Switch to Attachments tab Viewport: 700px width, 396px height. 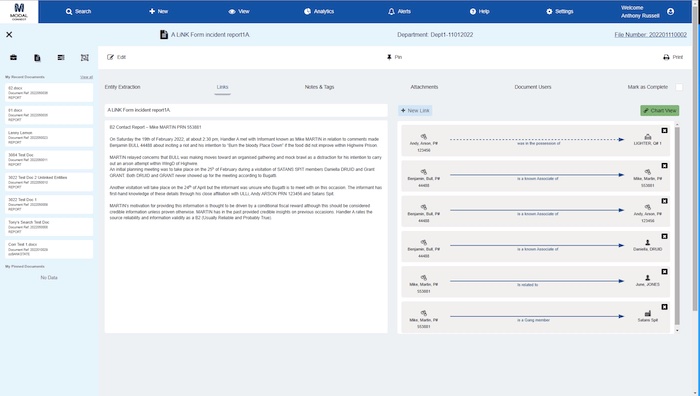pos(424,87)
